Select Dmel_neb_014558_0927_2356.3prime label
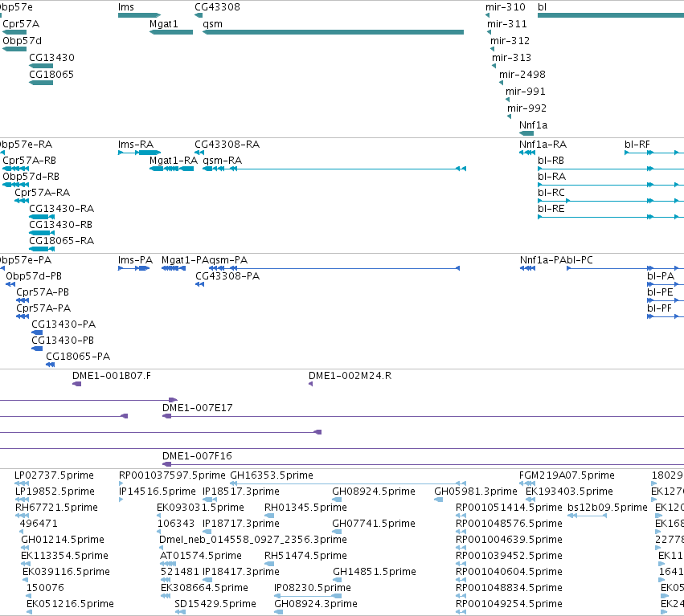 point(253,541)
